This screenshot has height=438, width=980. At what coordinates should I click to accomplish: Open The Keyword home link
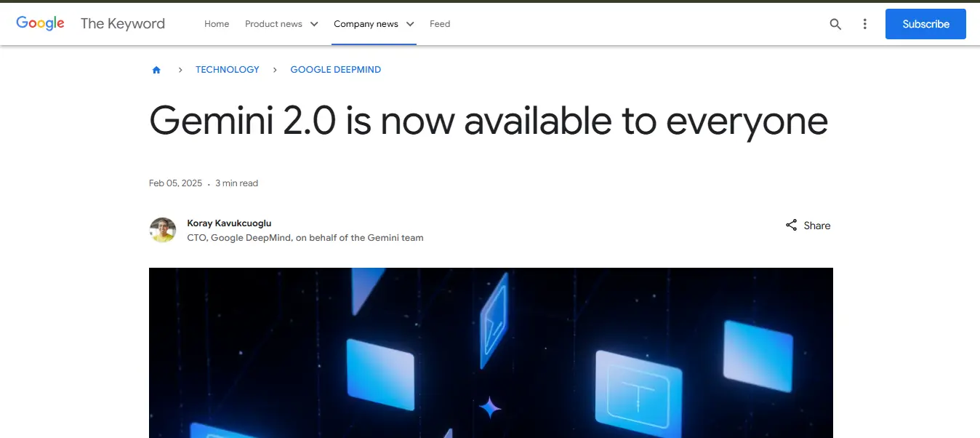point(123,23)
